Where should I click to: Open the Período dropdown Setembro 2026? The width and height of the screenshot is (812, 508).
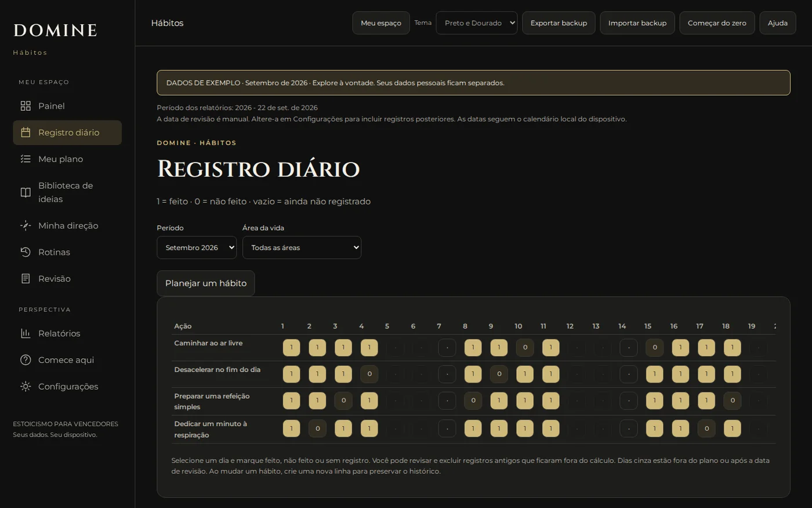pyautogui.click(x=197, y=247)
